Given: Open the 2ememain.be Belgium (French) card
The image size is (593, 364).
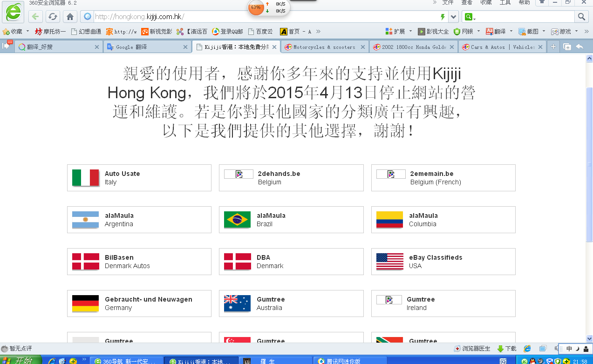Looking at the screenshot, I should (443, 177).
